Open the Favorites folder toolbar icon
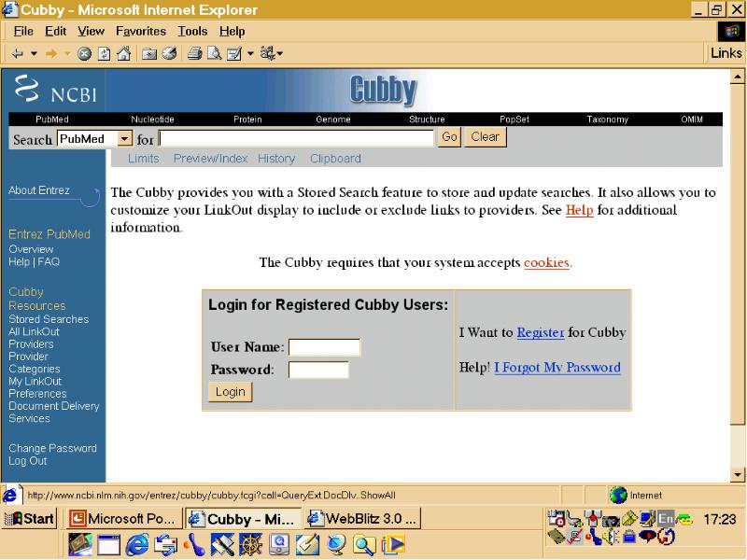Viewport: 747px width, 560px height. tap(149, 54)
